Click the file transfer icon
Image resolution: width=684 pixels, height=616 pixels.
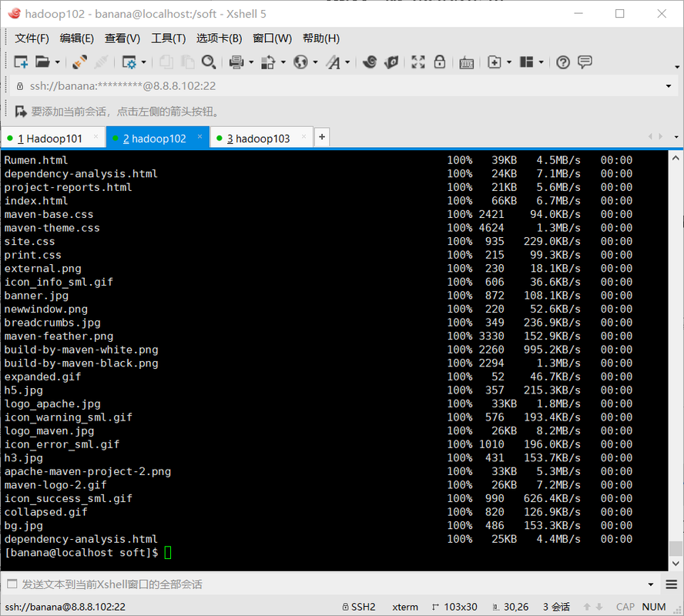(268, 62)
